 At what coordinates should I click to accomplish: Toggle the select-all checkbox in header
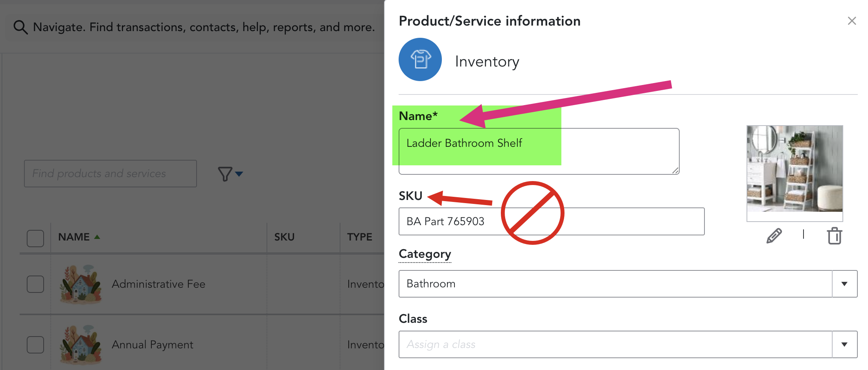(35, 239)
